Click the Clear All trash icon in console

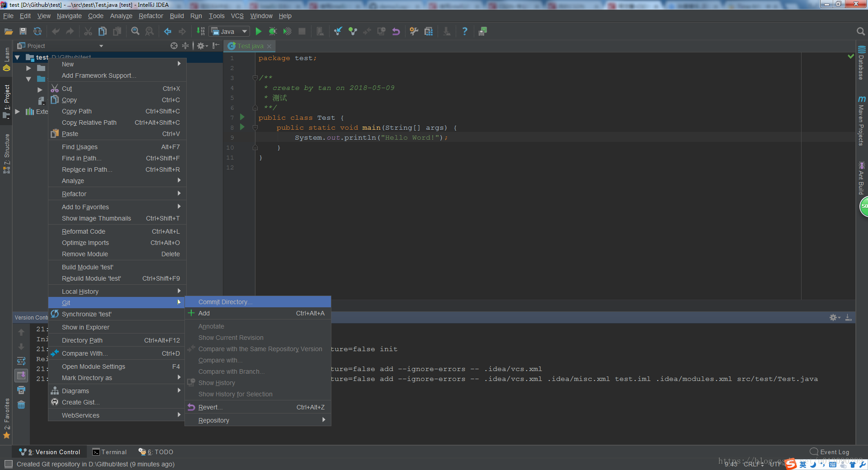21,404
